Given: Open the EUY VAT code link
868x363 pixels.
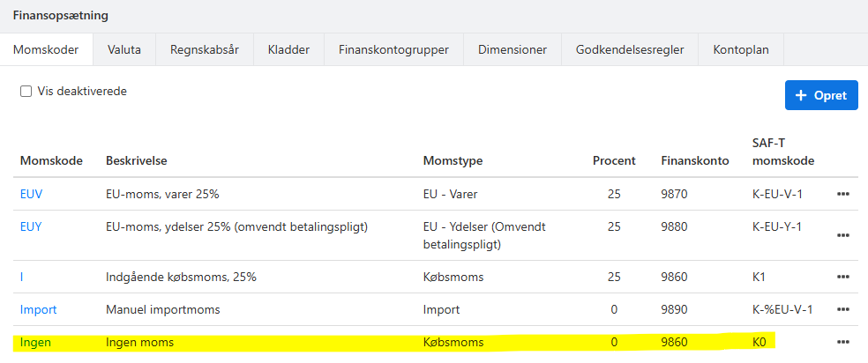Looking at the screenshot, I should click(x=31, y=226).
